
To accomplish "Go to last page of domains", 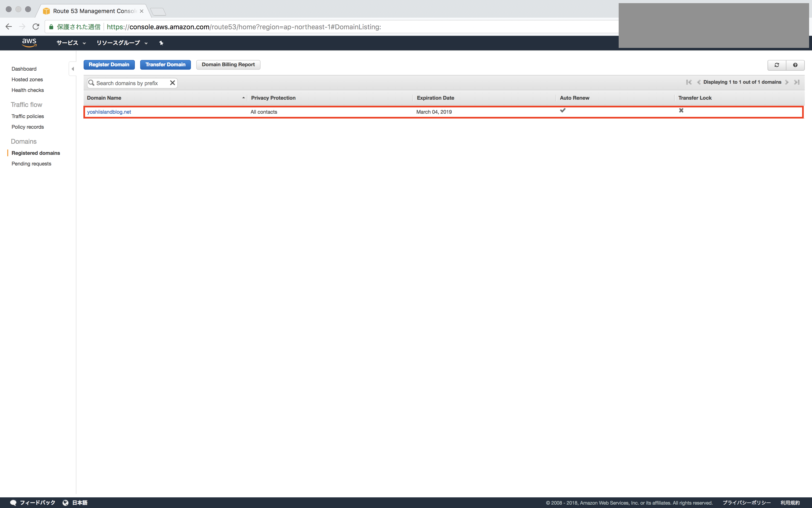I will 797,82.
